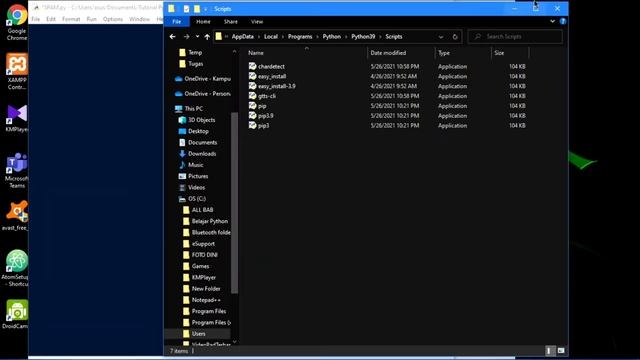Open avast_free desktop icon
640x360 pixels.
pos(16,216)
